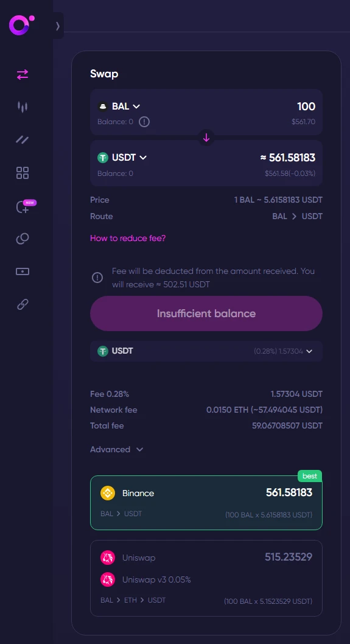
Task: Open the USDT token dropdown
Action: click(122, 157)
